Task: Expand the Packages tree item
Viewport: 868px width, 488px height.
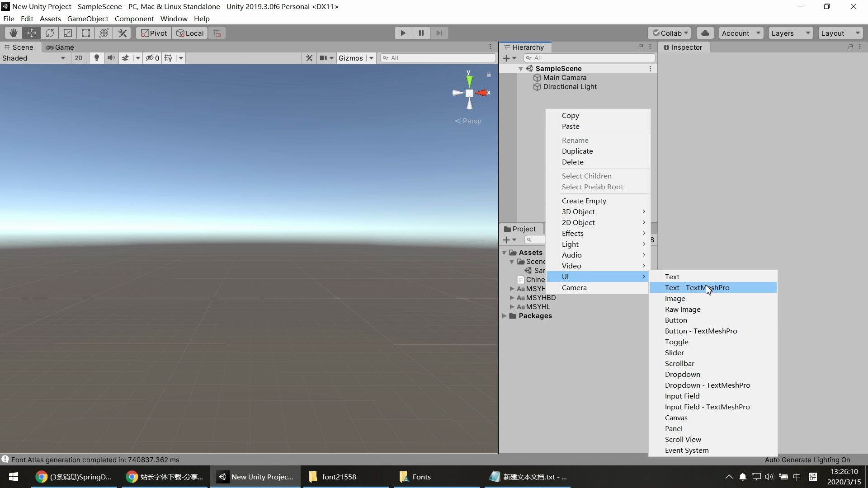Action: pyautogui.click(x=505, y=315)
